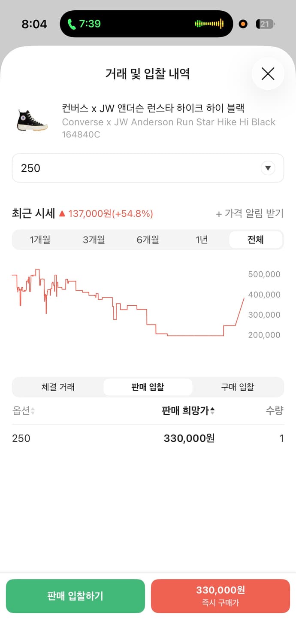The image size is (296, 644).
Task: Open the shoe size 250 dropdown
Action: [148, 168]
